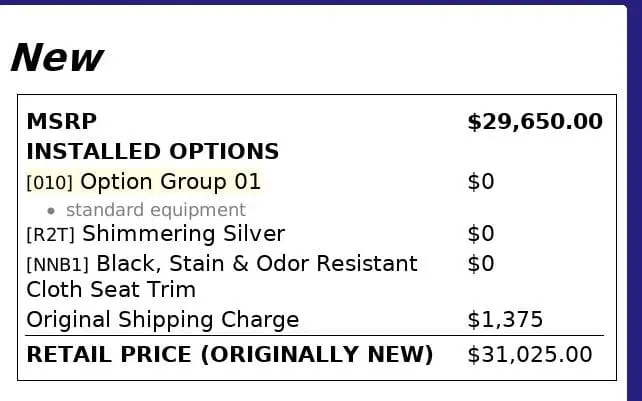Click the $0 price for the seat trim

pyautogui.click(x=481, y=264)
